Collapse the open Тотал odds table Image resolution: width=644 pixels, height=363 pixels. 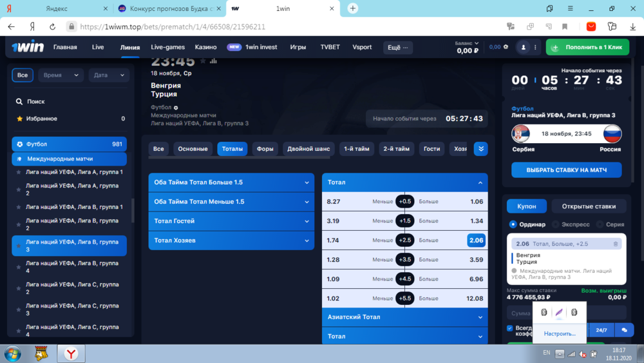click(405, 182)
